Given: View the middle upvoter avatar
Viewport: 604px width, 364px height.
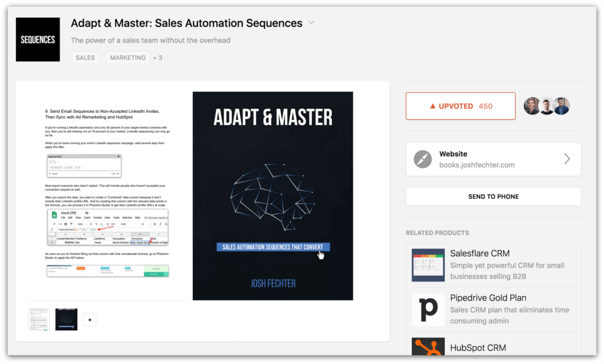Looking at the screenshot, I should pyautogui.click(x=547, y=106).
